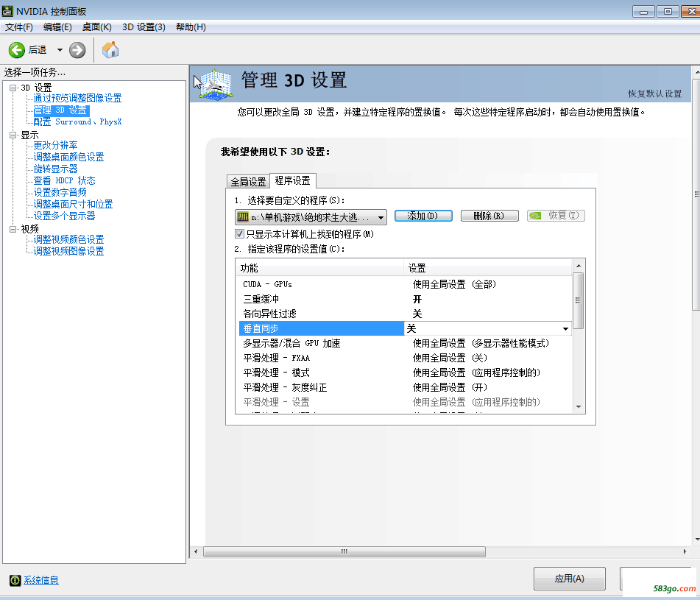Open 更改分辨率 tree item
The image size is (700, 600).
tap(55, 146)
